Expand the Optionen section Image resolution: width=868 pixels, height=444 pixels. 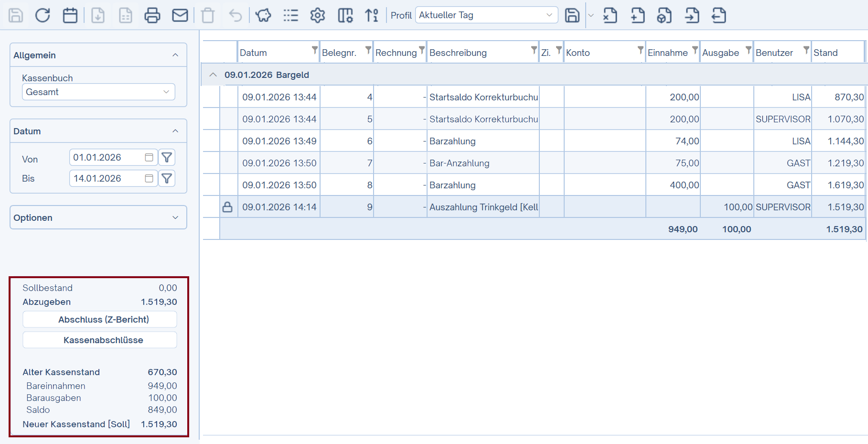98,217
